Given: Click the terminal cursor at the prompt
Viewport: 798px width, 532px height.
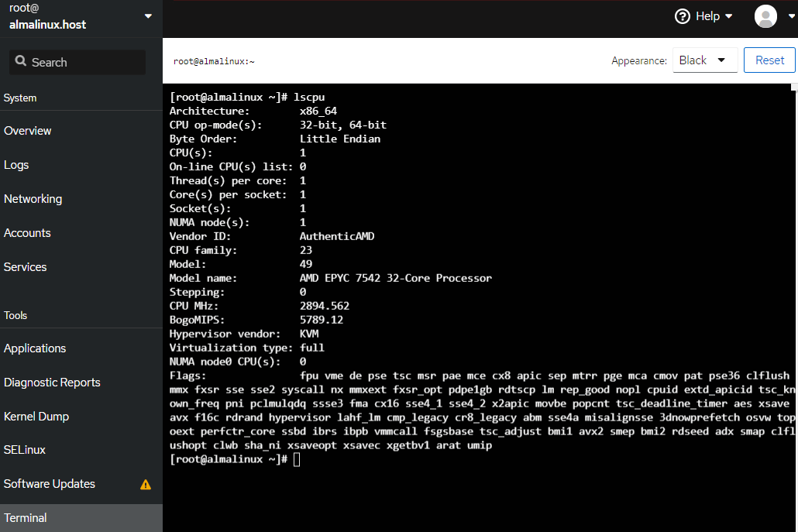Looking at the screenshot, I should pos(297,460).
